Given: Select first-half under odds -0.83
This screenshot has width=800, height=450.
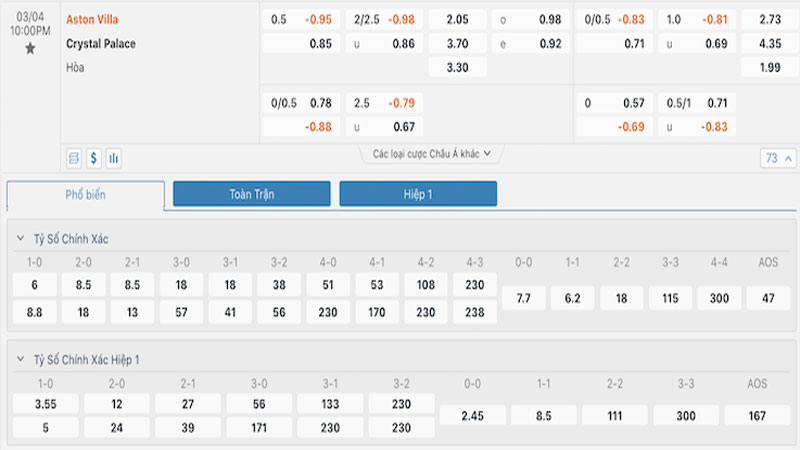Looking at the screenshot, I should click(x=697, y=127).
